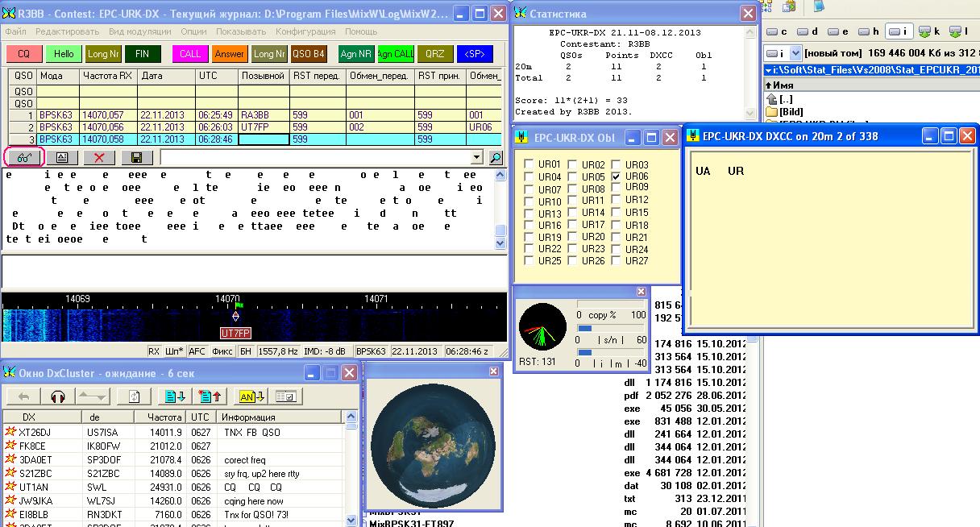Click the callsign field in QSO row 3

coord(264,139)
